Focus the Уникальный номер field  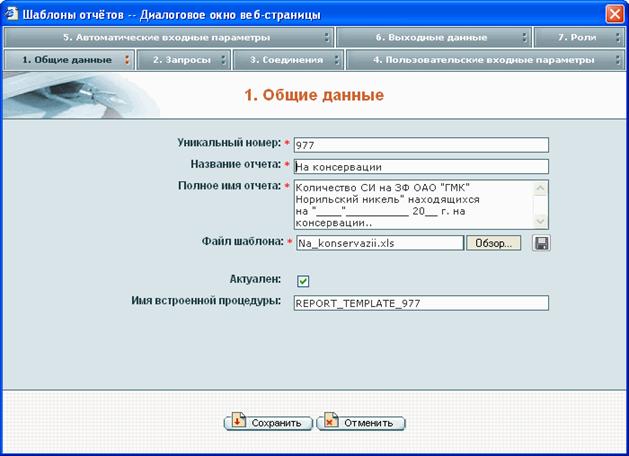pos(421,145)
